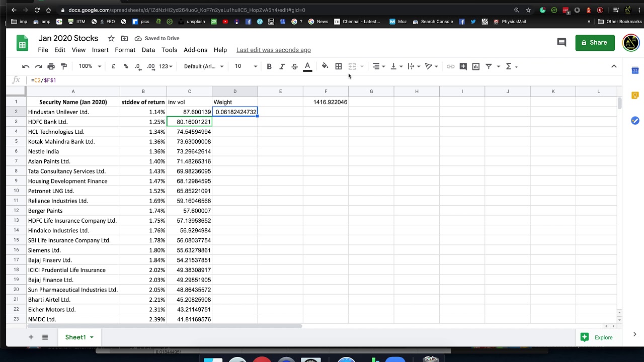Viewport: 644px width, 362px height.
Task: Increase decimal places button
Action: pos(151,66)
